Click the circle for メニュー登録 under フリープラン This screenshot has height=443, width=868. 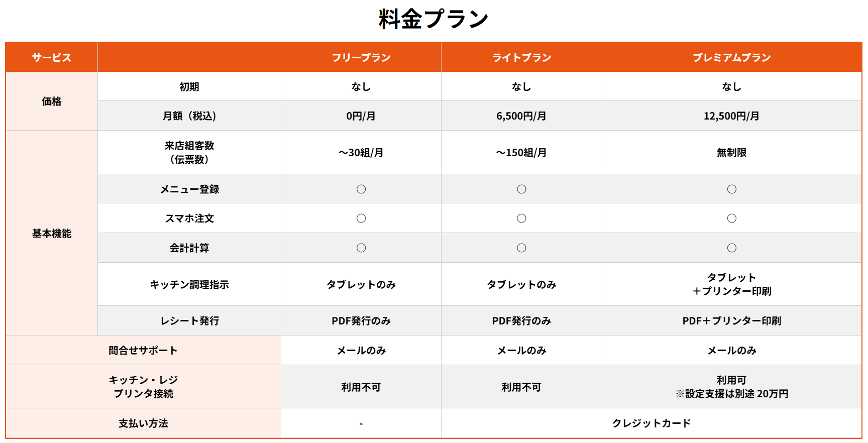click(x=361, y=189)
